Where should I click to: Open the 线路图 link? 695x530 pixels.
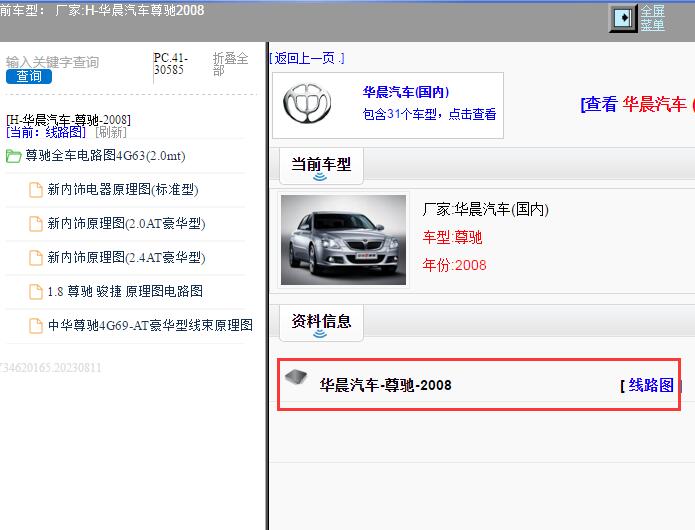[x=651, y=385]
